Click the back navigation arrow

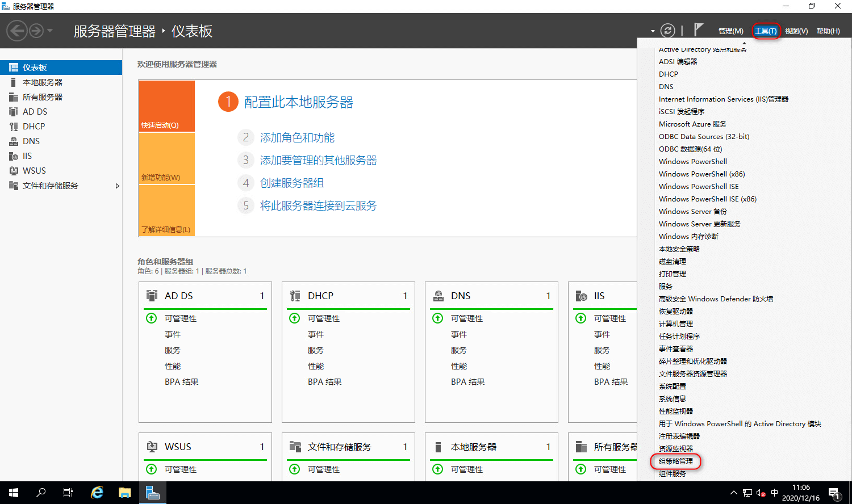point(17,31)
